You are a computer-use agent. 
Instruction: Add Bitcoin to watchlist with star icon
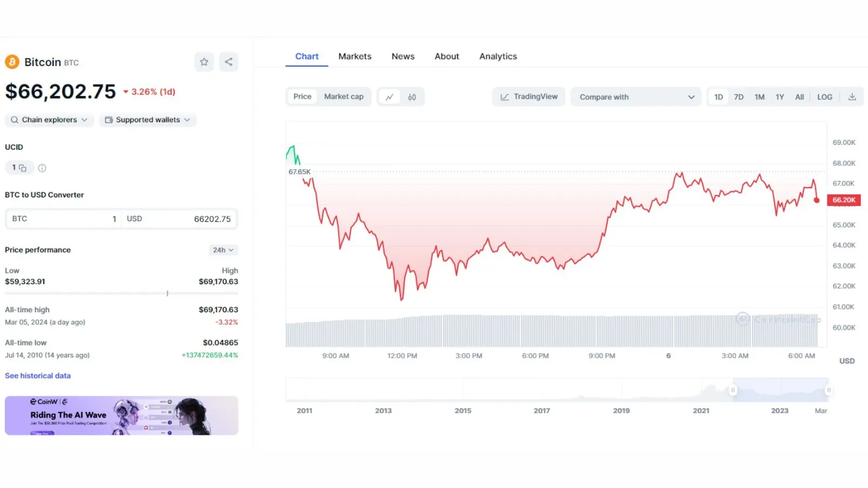pos(204,62)
